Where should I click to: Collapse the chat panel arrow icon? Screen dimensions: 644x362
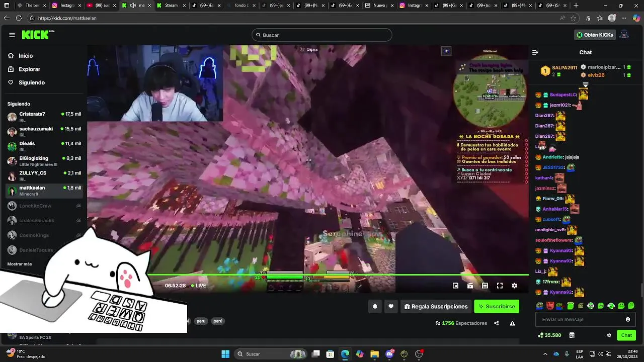coord(535,52)
